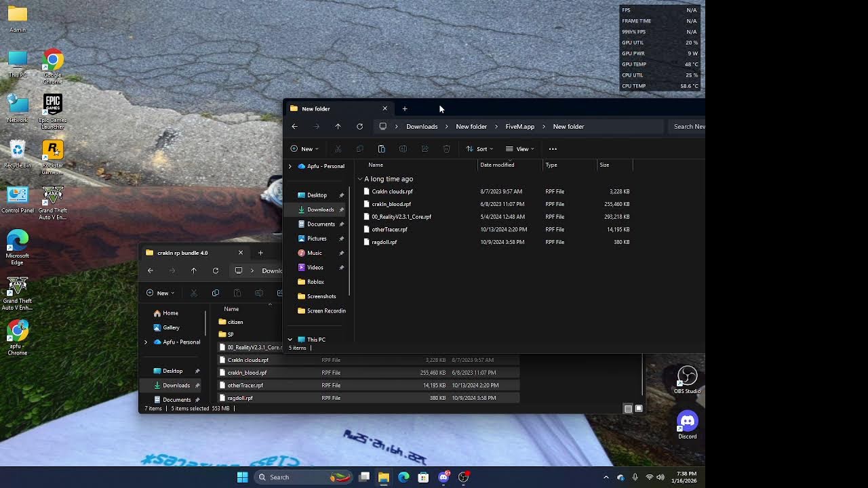The height and width of the screenshot is (488, 868).
Task: Click the PC monitor icon in New folder address bar
Action: pyautogui.click(x=383, y=126)
